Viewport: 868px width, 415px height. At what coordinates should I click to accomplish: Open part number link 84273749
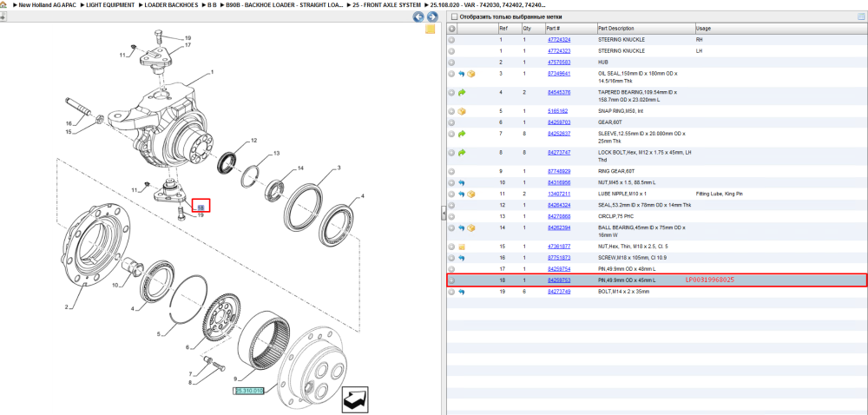[x=558, y=292]
